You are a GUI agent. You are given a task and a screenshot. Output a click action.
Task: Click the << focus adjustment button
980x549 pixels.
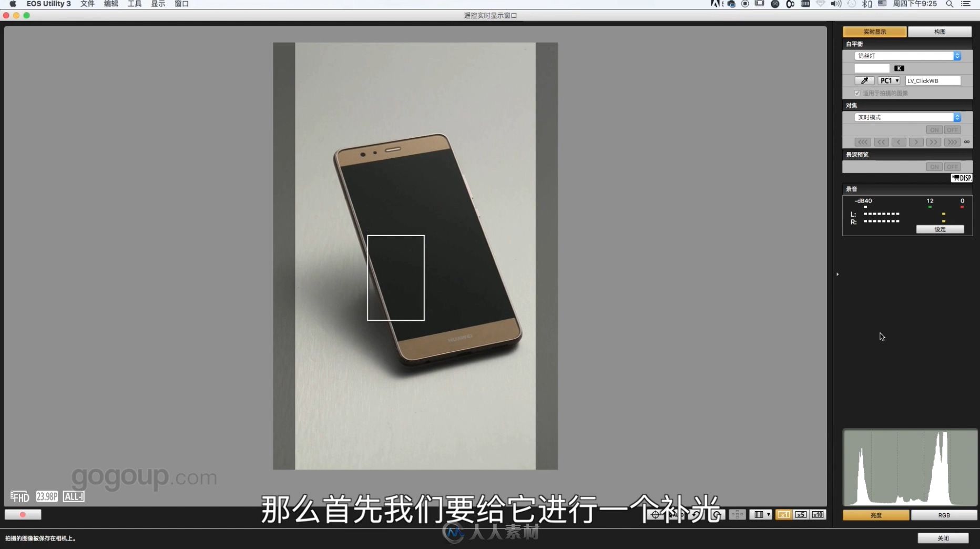(881, 142)
